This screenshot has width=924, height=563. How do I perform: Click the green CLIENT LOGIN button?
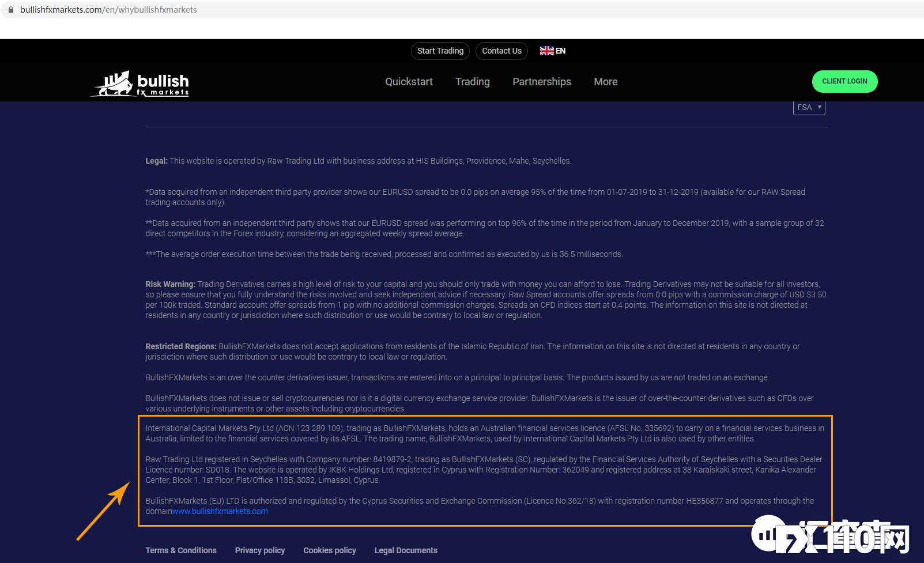844,81
